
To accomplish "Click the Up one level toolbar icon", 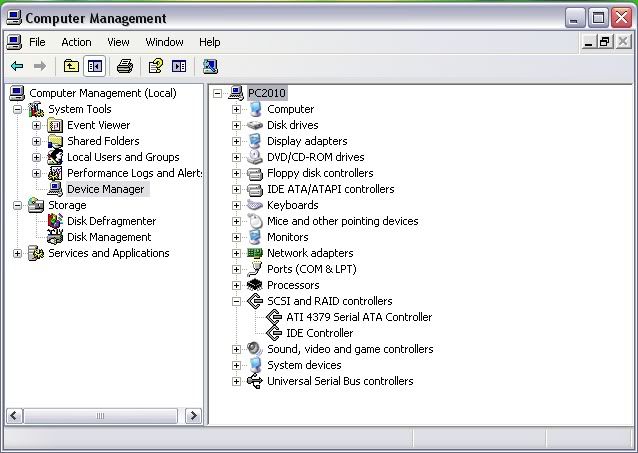I will click(71, 66).
